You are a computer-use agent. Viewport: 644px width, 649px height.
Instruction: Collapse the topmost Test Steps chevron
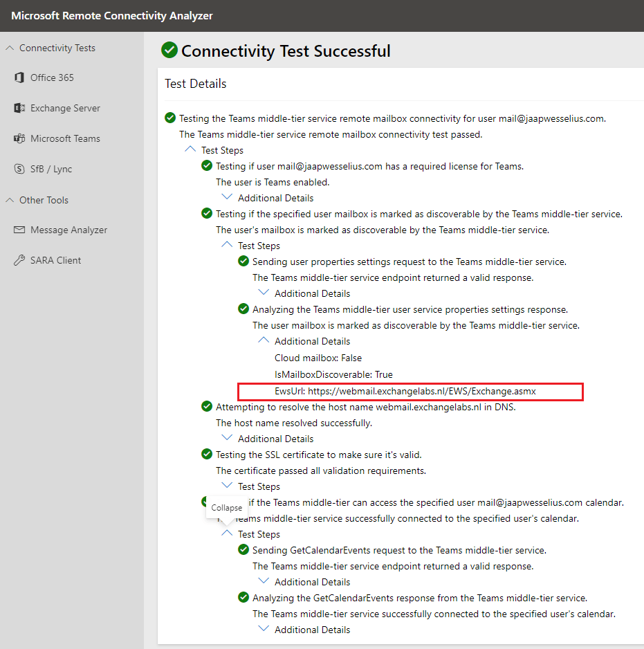(190, 150)
